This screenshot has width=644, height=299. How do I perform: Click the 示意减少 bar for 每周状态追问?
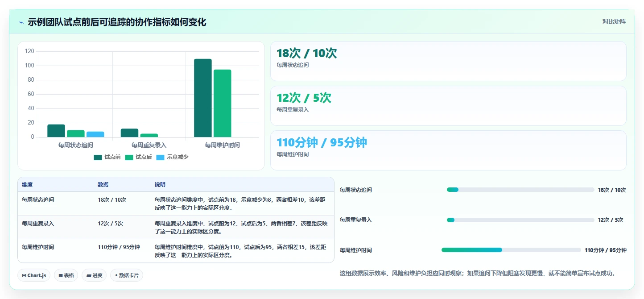95,134
